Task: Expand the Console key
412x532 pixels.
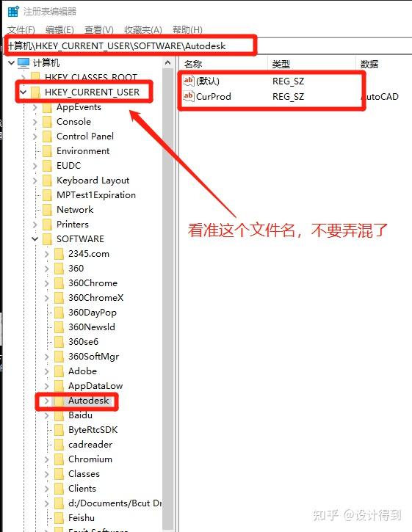Action: (x=35, y=122)
